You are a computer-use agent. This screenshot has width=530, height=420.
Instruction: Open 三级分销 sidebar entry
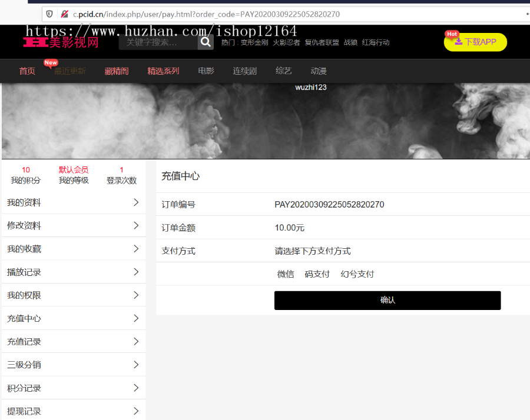(x=74, y=365)
